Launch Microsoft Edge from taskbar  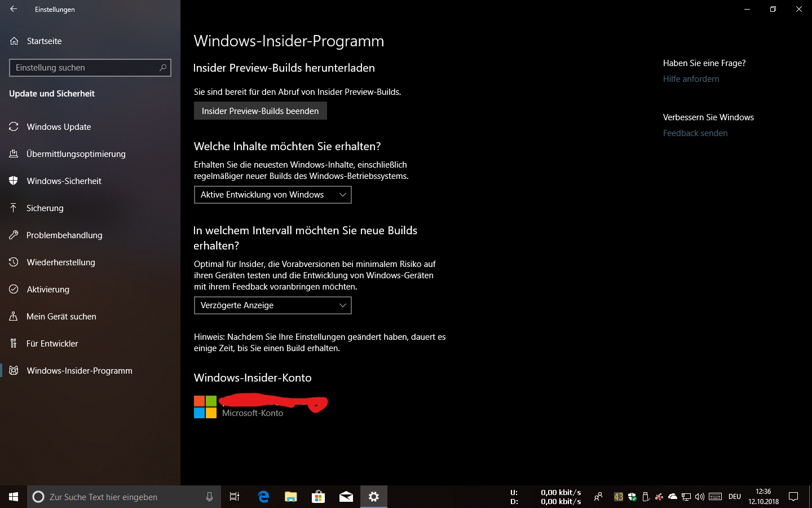click(263, 497)
